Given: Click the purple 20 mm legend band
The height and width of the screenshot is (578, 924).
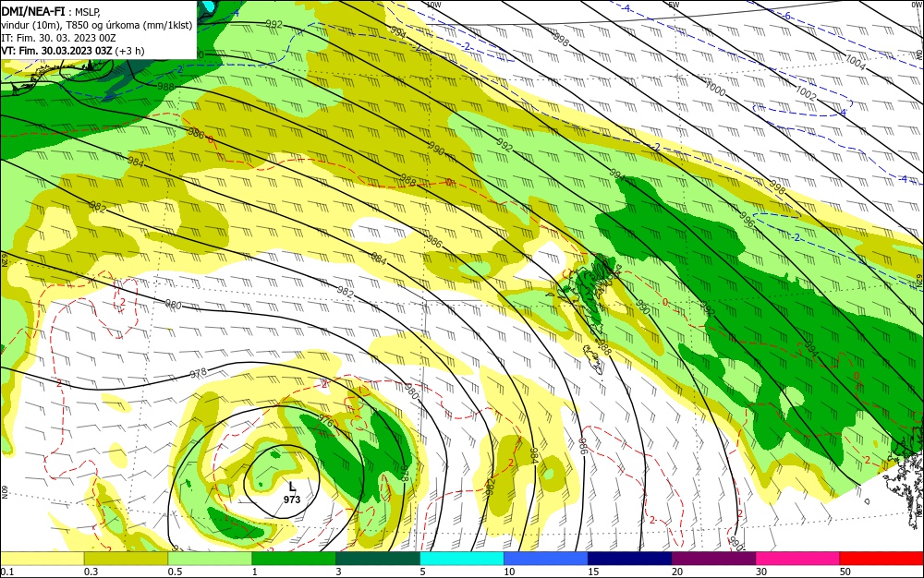Looking at the screenshot, I should point(713,559).
